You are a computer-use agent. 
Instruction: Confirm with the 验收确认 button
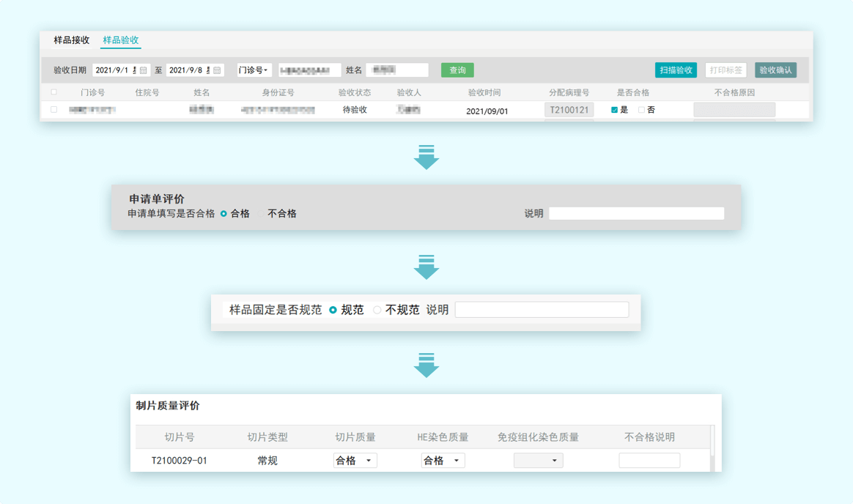(x=775, y=70)
